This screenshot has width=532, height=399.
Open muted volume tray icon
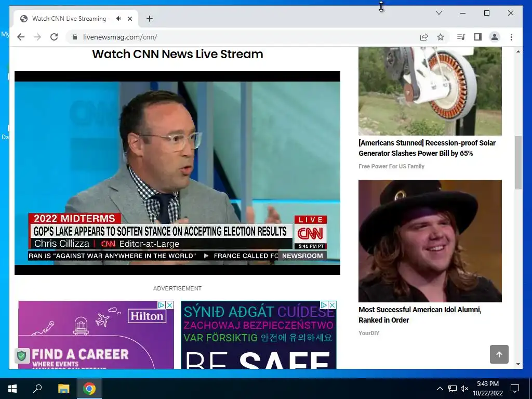tap(464, 389)
